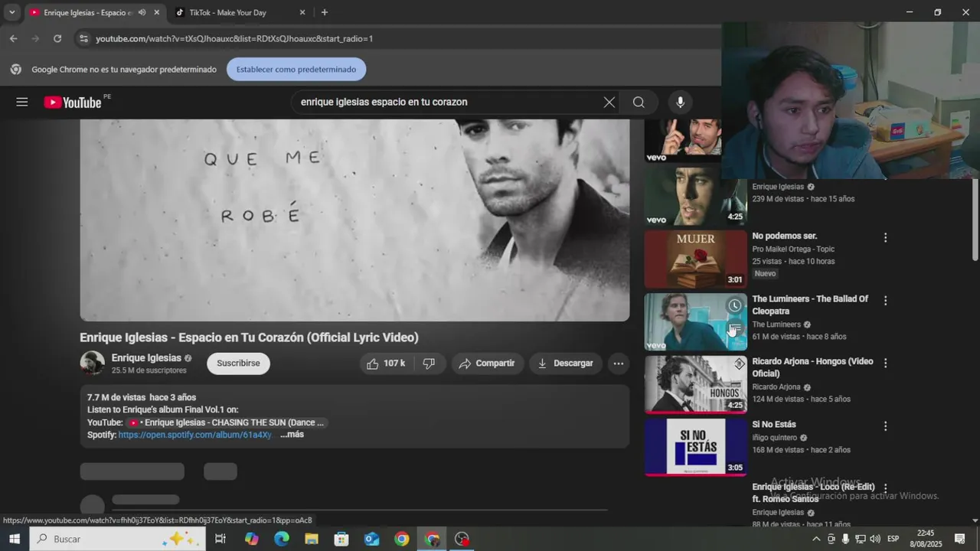
Task: Open Ricardo Arjona - Hongos title
Action: coord(812,367)
